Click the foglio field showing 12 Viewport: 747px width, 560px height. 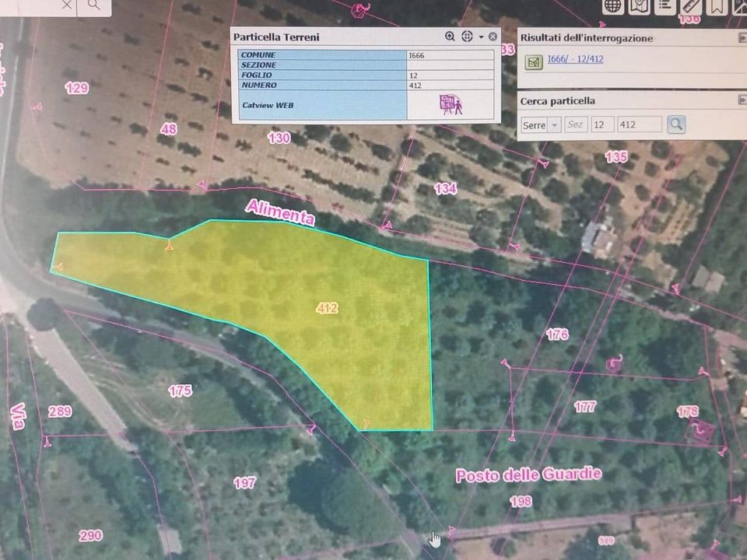pos(602,124)
